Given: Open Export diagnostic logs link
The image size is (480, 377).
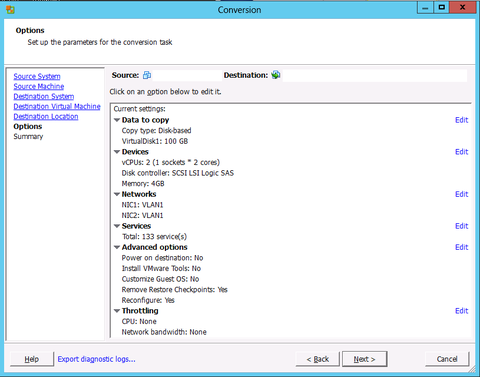Looking at the screenshot, I should (97, 359).
